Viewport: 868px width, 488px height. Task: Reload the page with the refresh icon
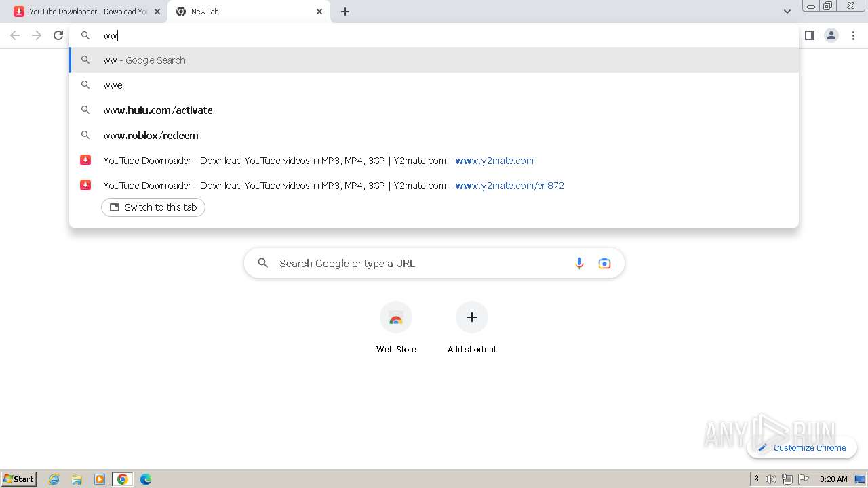tap(58, 35)
